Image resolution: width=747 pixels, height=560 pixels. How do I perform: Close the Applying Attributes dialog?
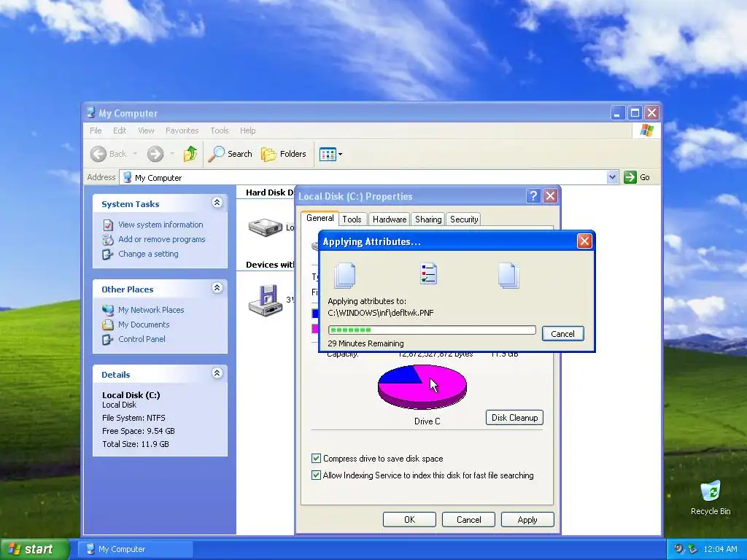coord(584,241)
